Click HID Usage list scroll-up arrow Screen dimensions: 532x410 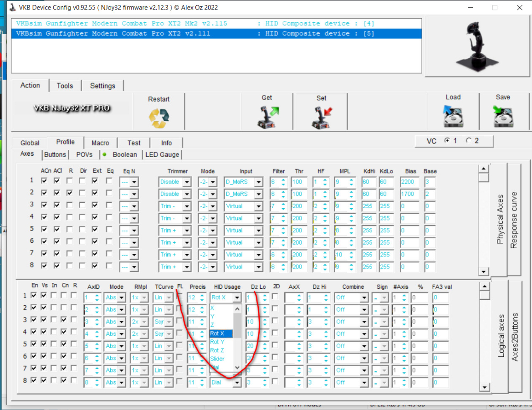237,309
